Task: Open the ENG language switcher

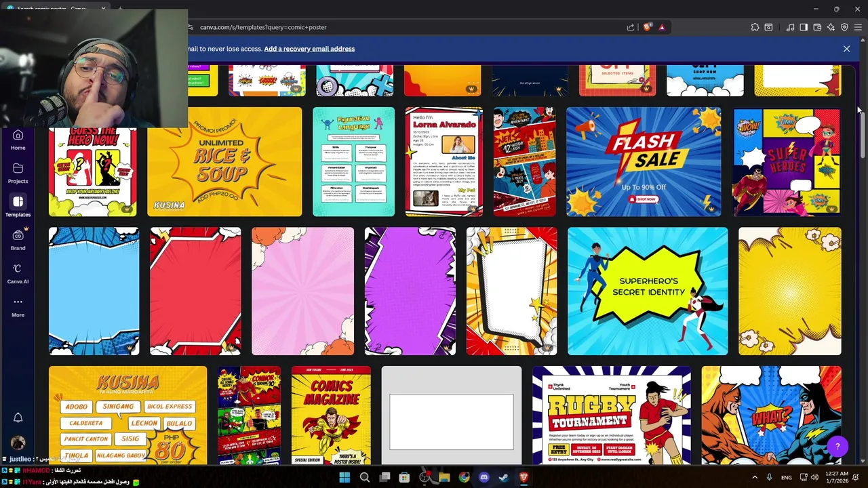Action: (x=787, y=477)
